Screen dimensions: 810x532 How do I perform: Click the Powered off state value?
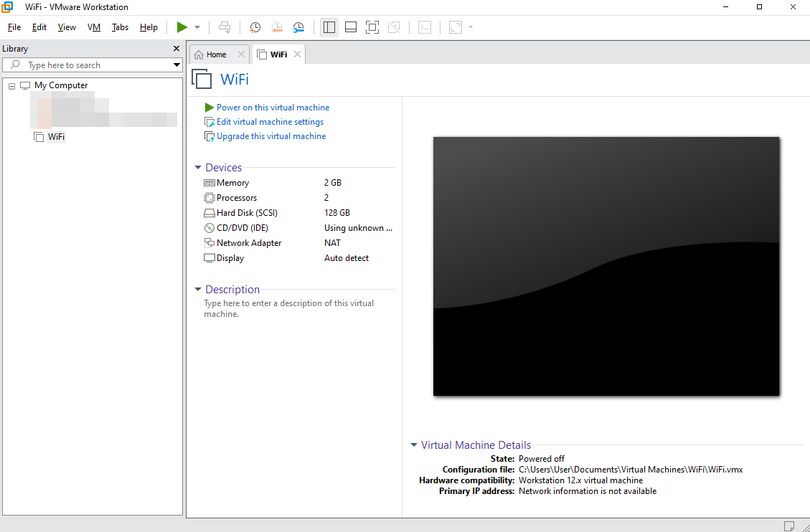pos(542,459)
